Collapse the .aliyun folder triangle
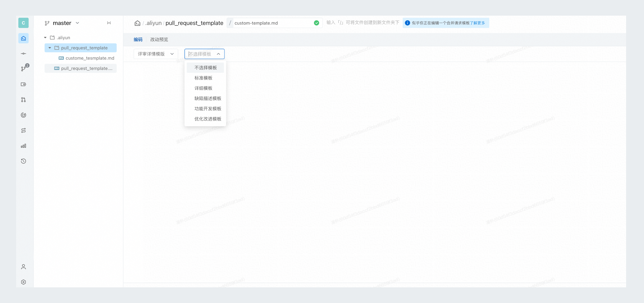This screenshot has width=644, height=303. click(45, 38)
